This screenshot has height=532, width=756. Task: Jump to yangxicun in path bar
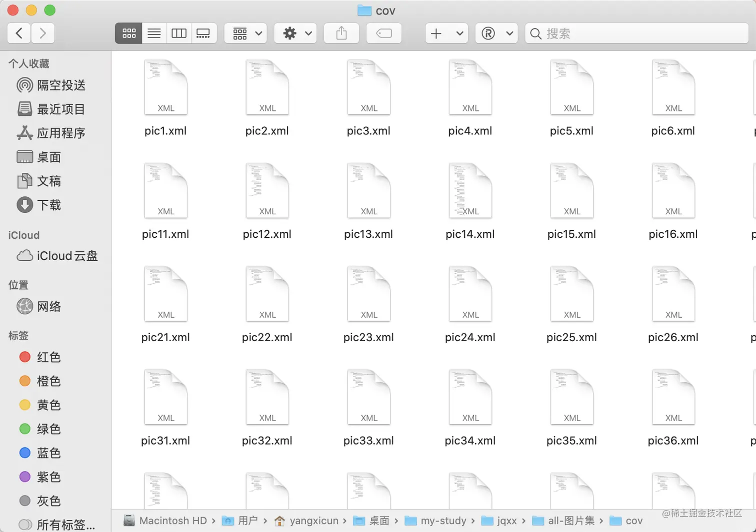306,521
